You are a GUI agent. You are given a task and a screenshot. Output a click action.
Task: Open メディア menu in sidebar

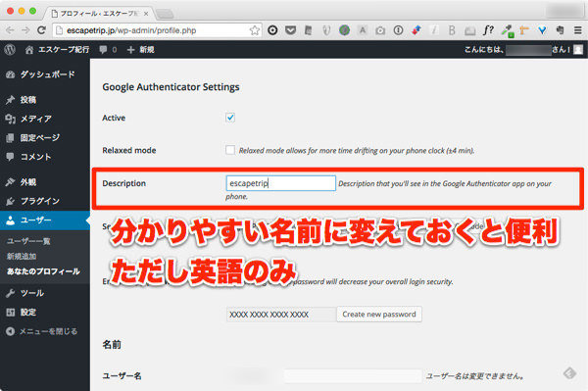pyautogui.click(x=45, y=119)
